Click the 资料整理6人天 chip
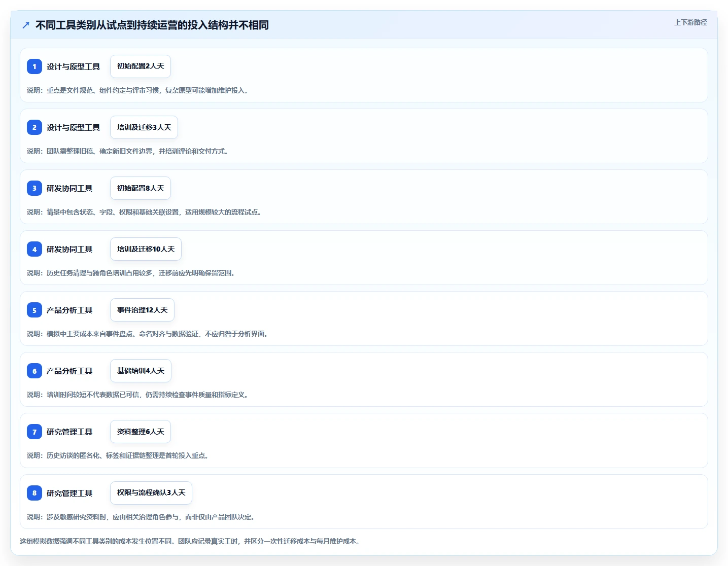The height and width of the screenshot is (566, 728). tap(141, 432)
